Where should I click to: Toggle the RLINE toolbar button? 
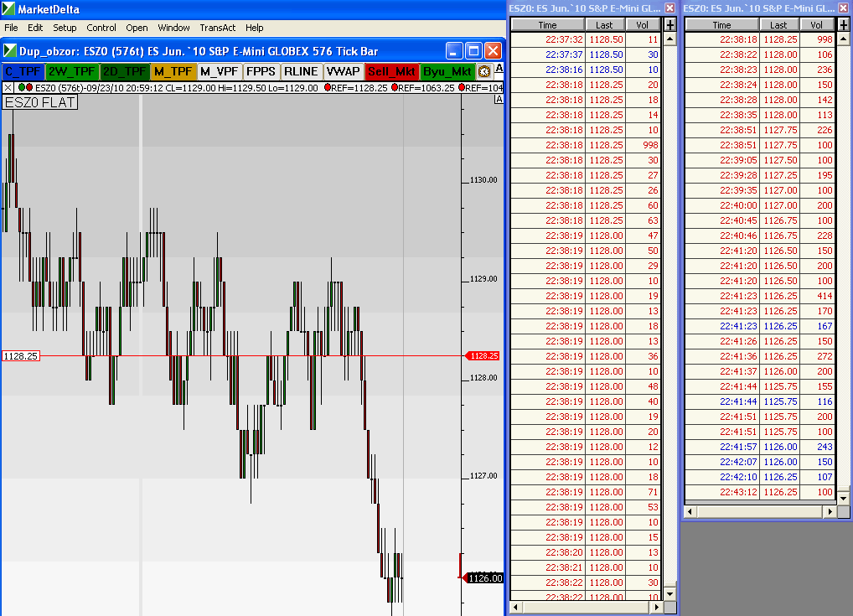pyautogui.click(x=302, y=71)
